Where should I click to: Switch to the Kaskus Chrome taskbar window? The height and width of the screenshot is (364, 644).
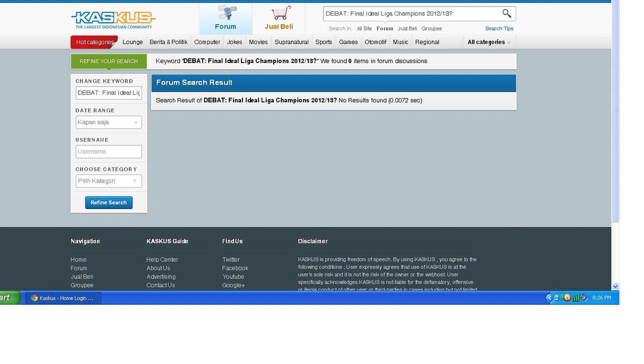[x=63, y=298]
